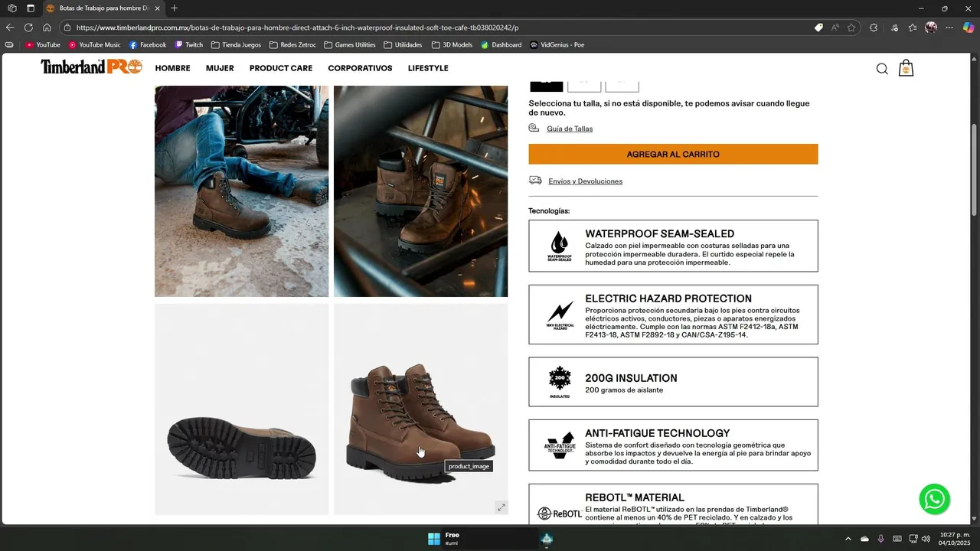Reload the page with refresh icon
Viewport: 980px width, 551px height.
(x=28, y=28)
